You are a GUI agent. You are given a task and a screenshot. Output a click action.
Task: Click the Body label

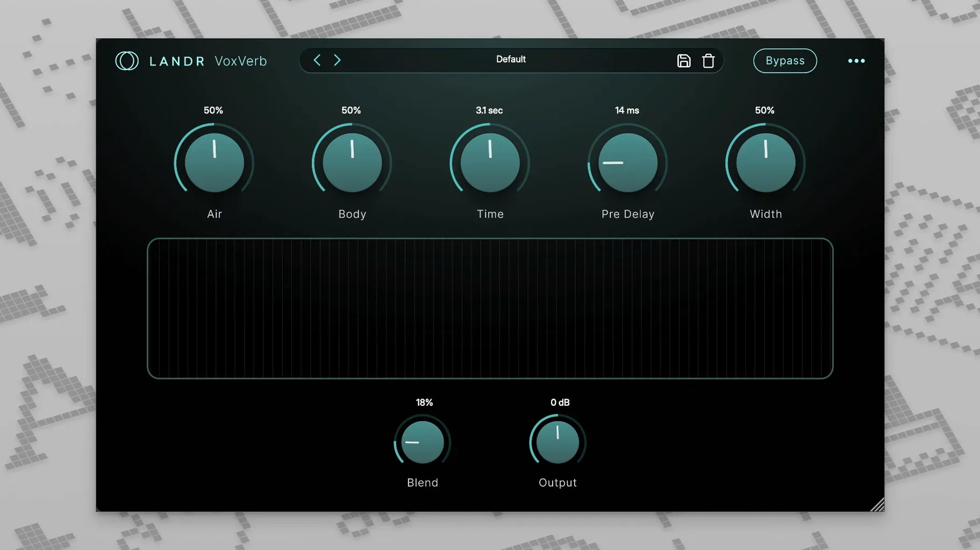click(x=352, y=214)
